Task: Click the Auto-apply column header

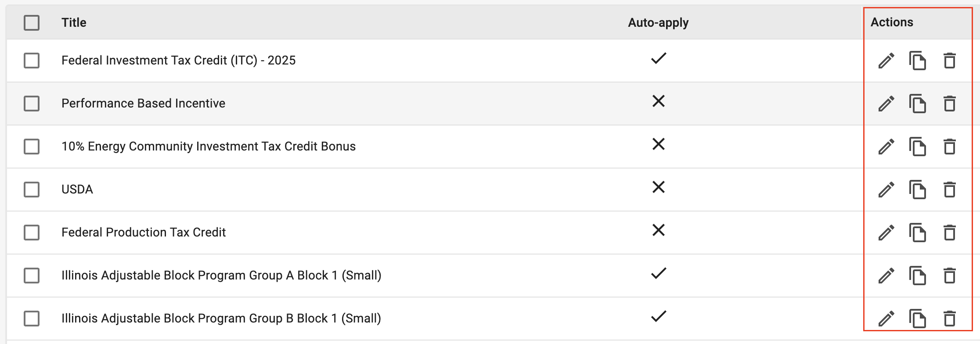Action: click(658, 23)
